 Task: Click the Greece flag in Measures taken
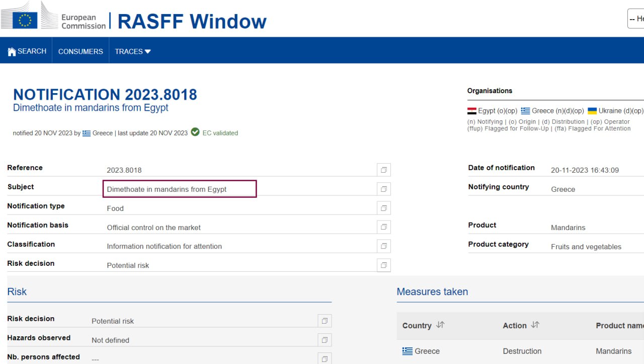407,351
